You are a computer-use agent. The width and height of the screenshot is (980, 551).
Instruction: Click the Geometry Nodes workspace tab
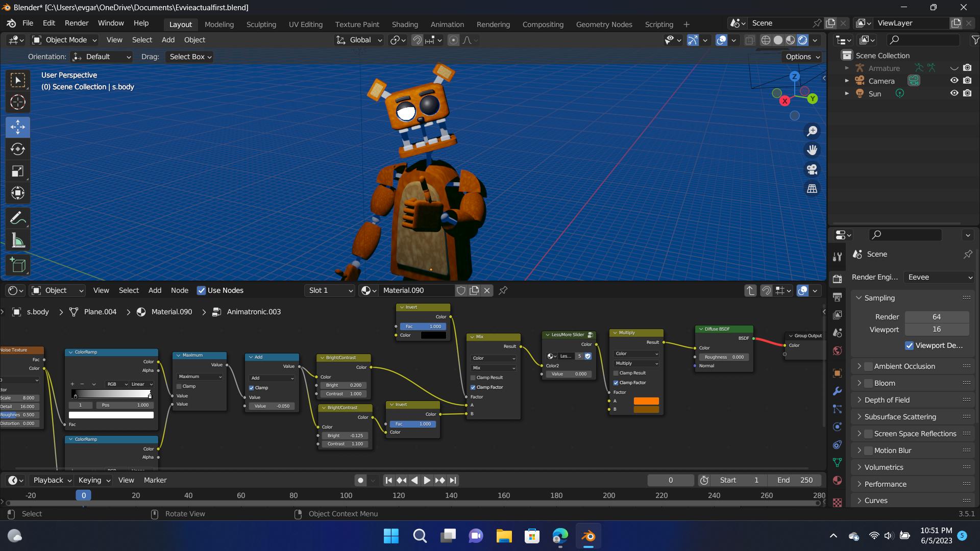604,24
